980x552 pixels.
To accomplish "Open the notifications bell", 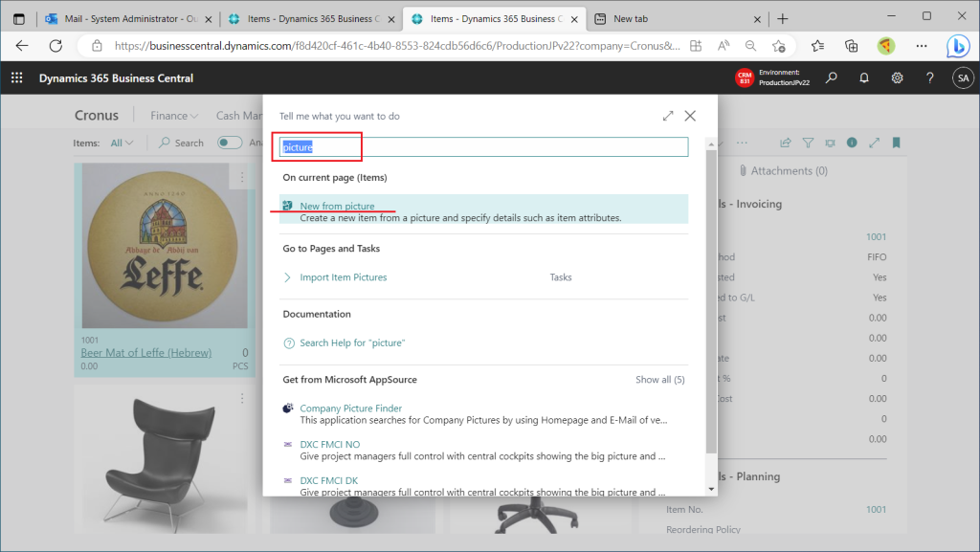I will (864, 78).
